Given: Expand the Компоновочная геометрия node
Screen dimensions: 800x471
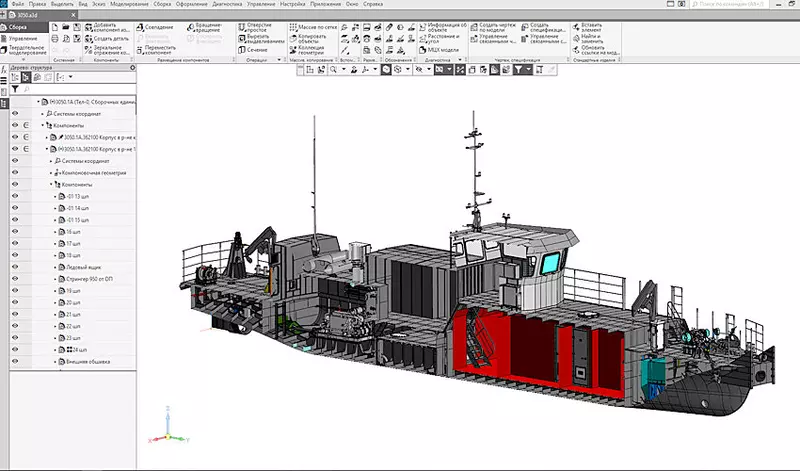Looking at the screenshot, I should 53,173.
